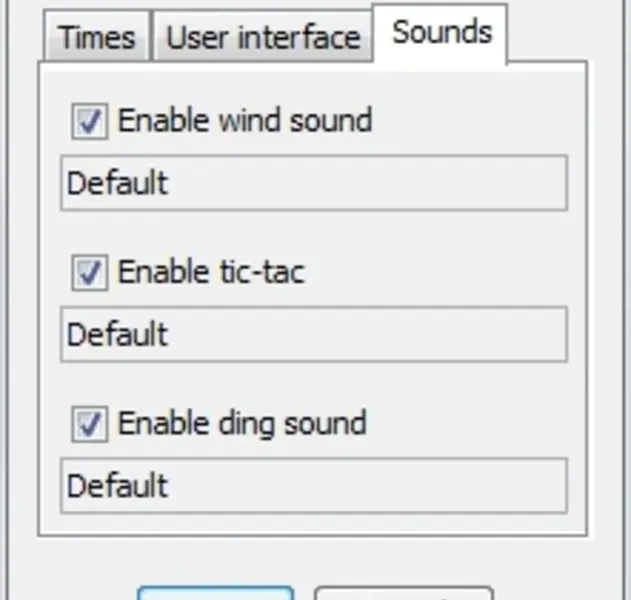Image resolution: width=631 pixels, height=600 pixels.
Task: Click the tic-tac Default file field
Action: pos(314,334)
